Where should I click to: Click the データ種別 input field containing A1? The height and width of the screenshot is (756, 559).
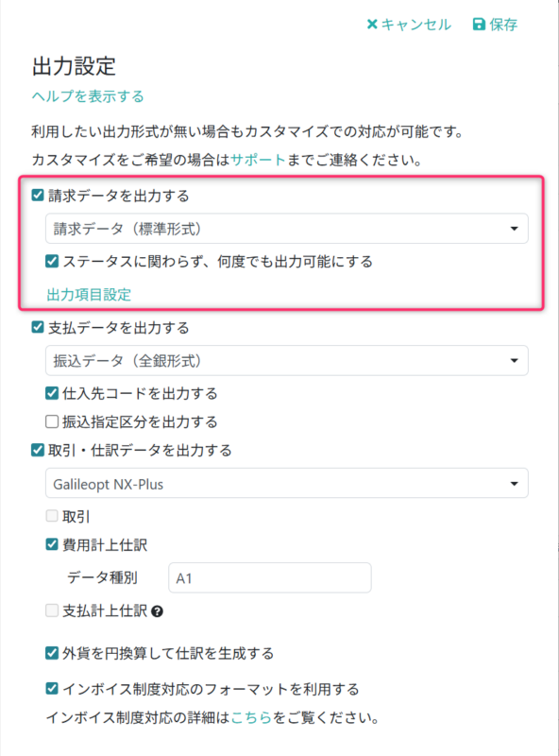269,577
